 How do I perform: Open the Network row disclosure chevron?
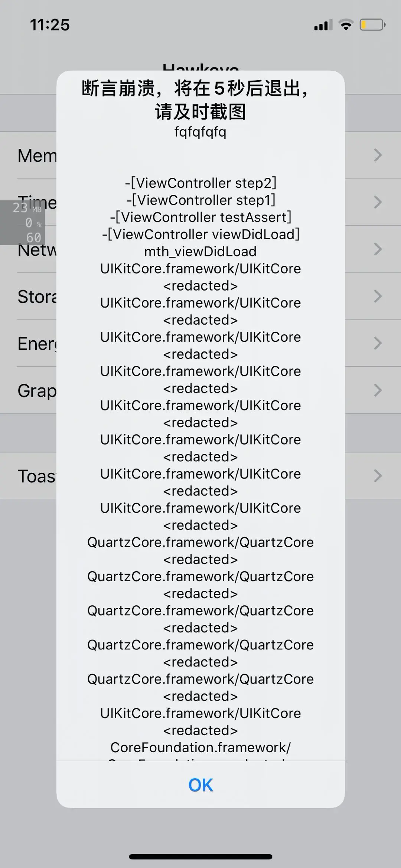coord(378,249)
